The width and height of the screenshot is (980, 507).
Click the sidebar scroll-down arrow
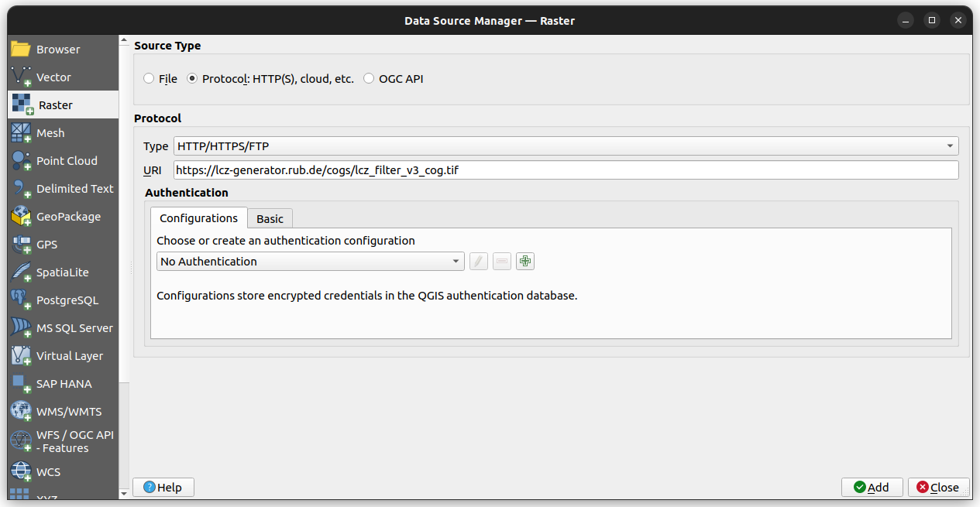point(124,493)
